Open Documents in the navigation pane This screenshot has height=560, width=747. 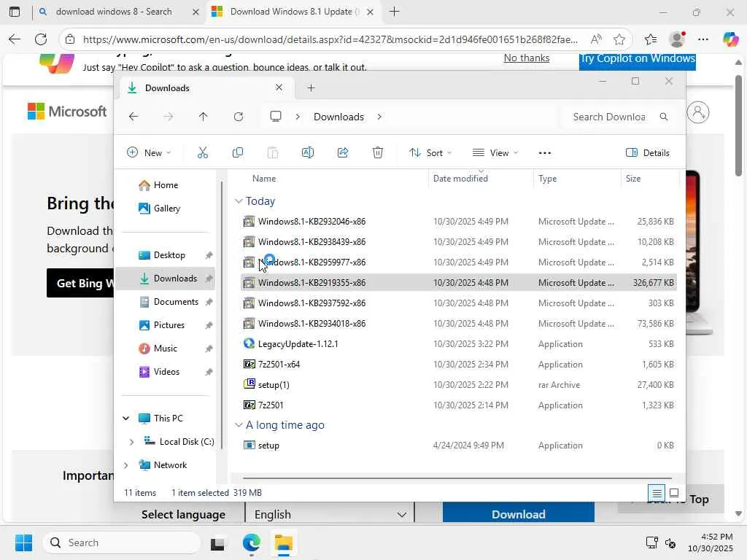[x=169, y=302]
